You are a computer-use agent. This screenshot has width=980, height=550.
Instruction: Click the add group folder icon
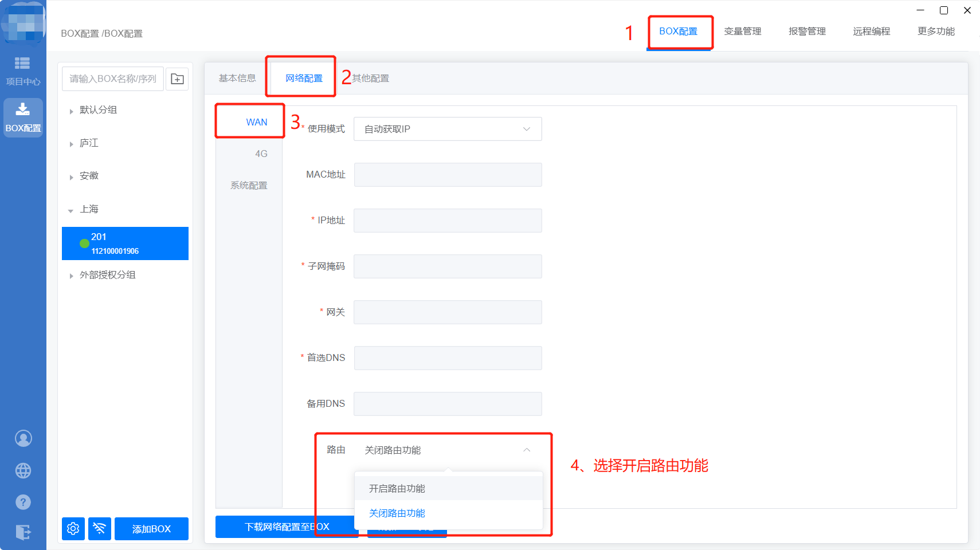tap(177, 79)
